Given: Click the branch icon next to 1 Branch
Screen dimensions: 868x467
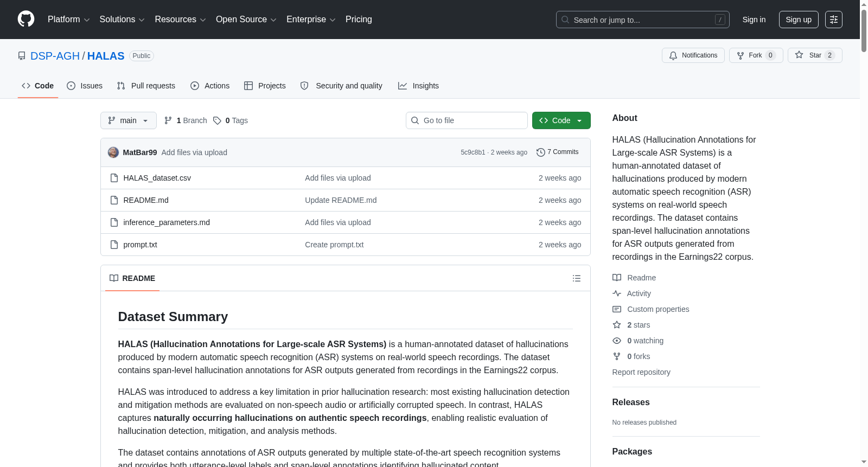Looking at the screenshot, I should click(168, 120).
